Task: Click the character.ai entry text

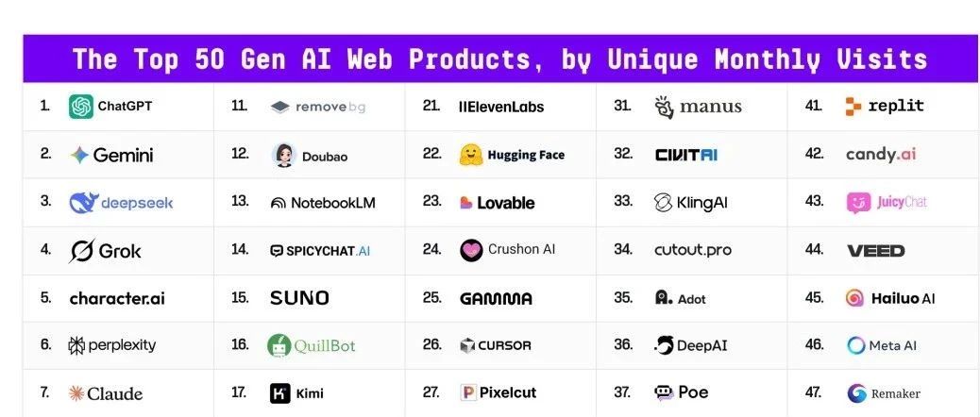Action: (x=117, y=298)
